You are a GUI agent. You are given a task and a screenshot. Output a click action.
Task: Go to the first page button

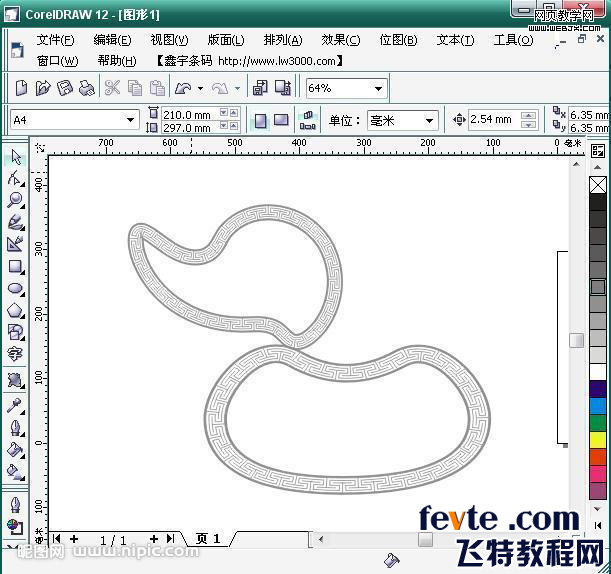click(x=57, y=539)
